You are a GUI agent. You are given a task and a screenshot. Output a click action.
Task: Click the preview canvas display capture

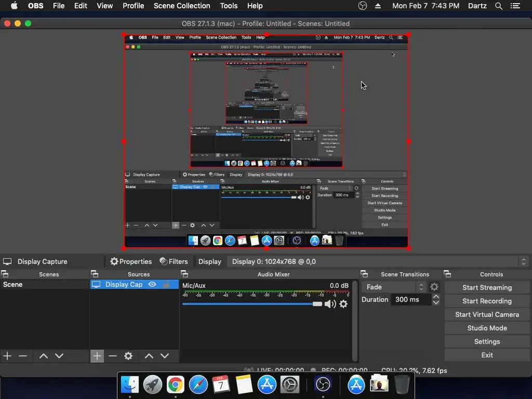[x=266, y=141]
